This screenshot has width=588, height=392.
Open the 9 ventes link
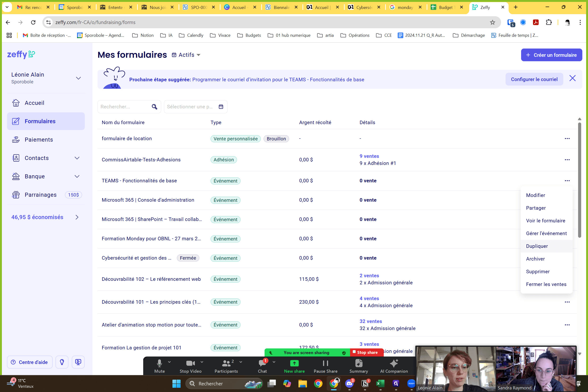tap(369, 156)
